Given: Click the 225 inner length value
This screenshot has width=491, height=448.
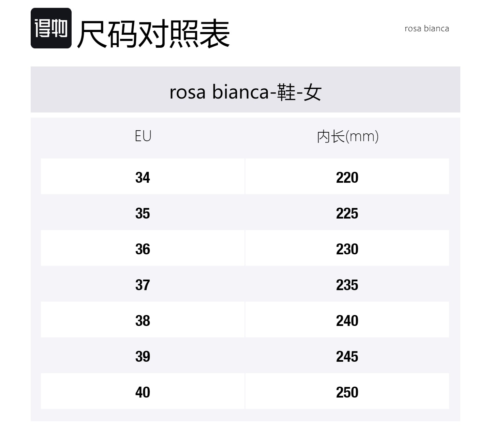Looking at the screenshot, I should click(x=347, y=213).
